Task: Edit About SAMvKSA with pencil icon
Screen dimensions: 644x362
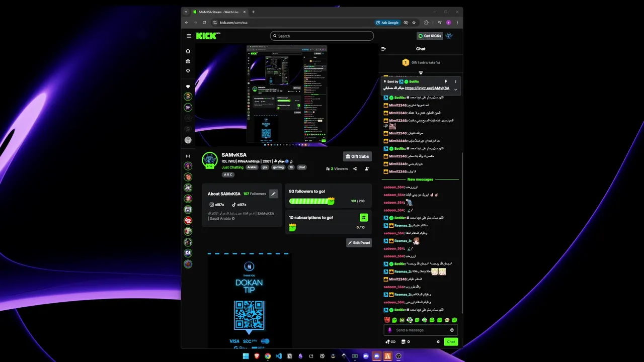Action: pos(273,194)
